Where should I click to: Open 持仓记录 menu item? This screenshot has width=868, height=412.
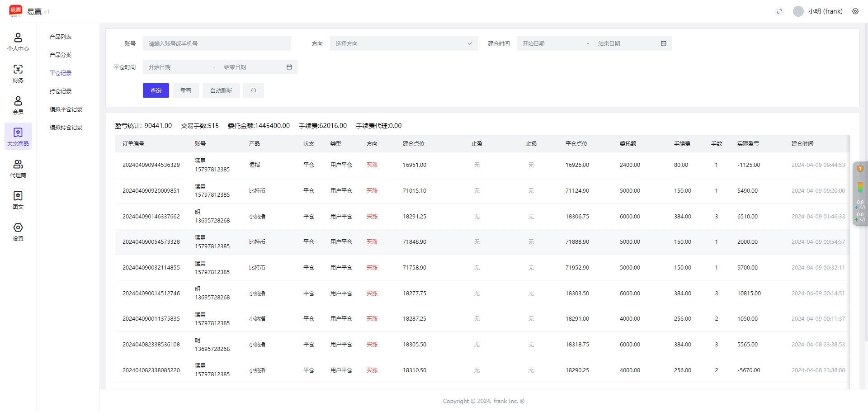(x=61, y=91)
